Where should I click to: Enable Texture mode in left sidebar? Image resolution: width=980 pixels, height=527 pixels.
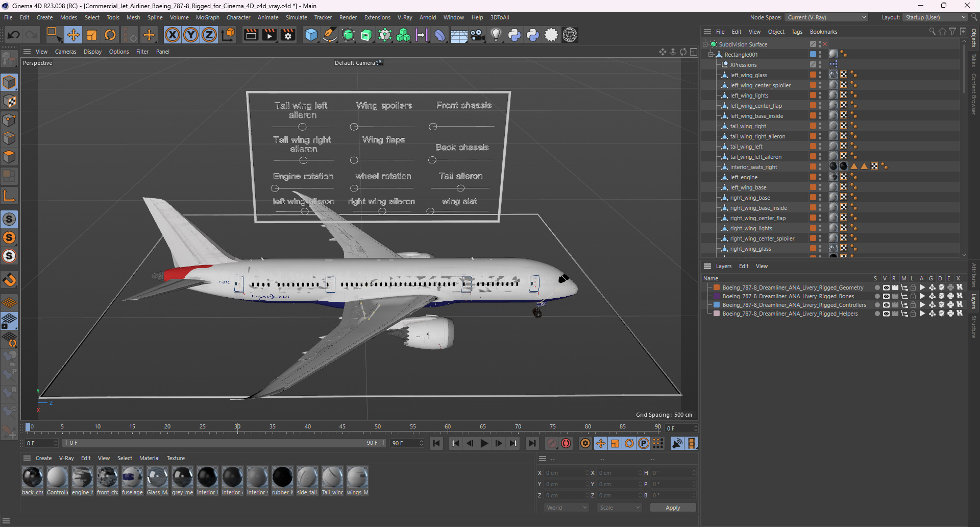point(10,101)
